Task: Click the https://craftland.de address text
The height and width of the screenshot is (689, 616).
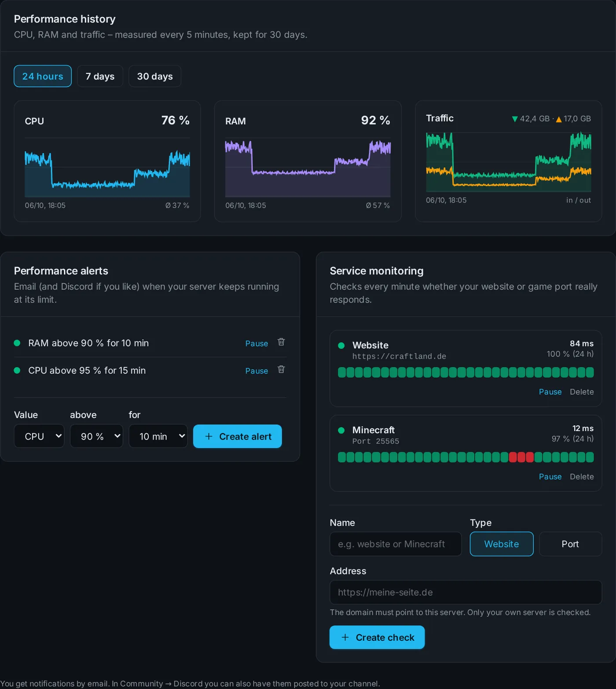Action: pos(399,356)
